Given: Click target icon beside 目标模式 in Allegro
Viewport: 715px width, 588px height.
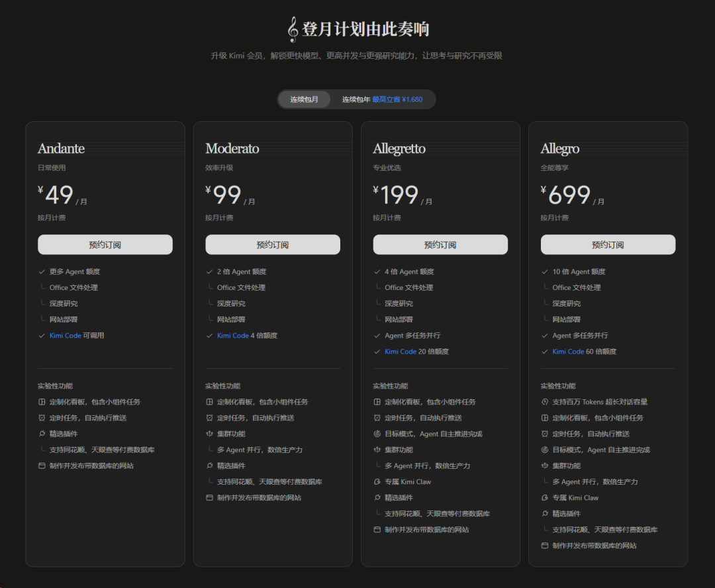Looking at the screenshot, I should pos(544,450).
